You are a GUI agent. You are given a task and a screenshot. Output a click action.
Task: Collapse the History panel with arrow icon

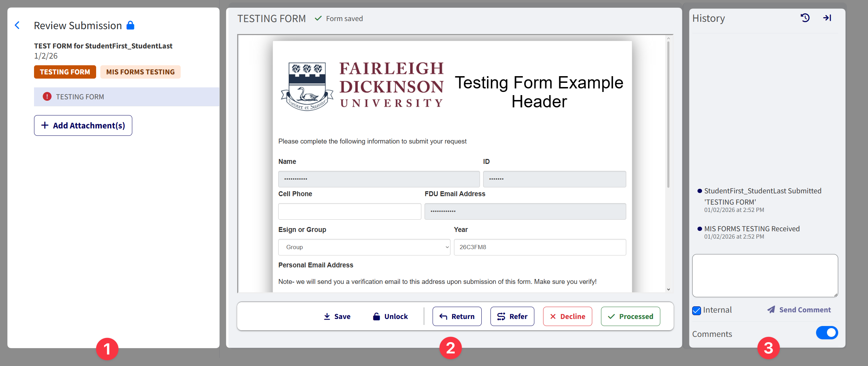tap(827, 18)
